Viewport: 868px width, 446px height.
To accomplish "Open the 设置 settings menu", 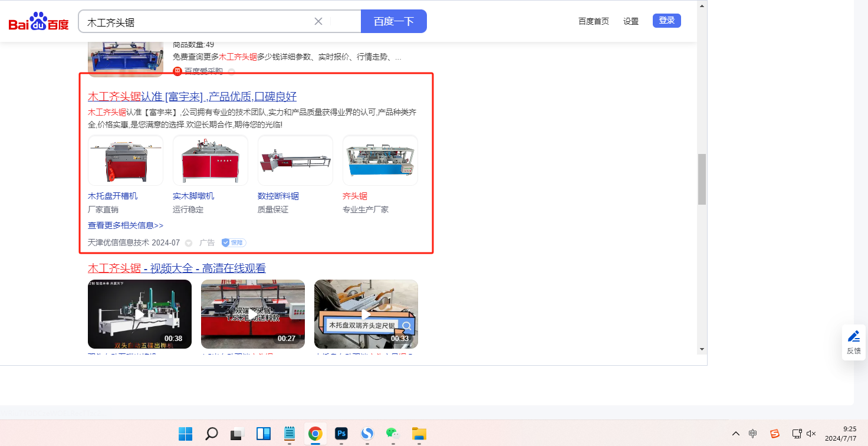I will click(631, 21).
